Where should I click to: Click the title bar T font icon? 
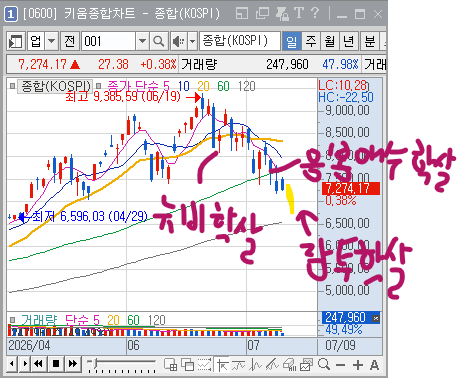click(x=299, y=13)
